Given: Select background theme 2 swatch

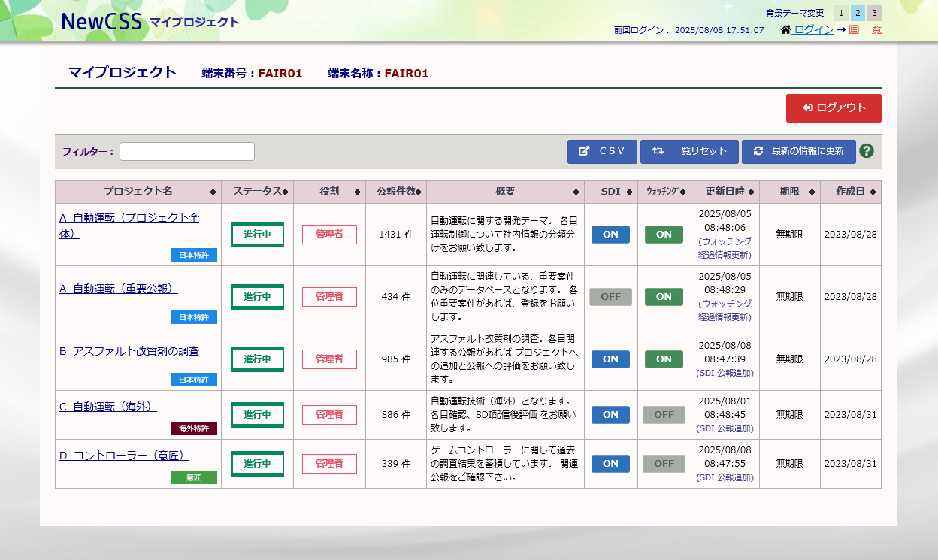Looking at the screenshot, I should coord(858,13).
